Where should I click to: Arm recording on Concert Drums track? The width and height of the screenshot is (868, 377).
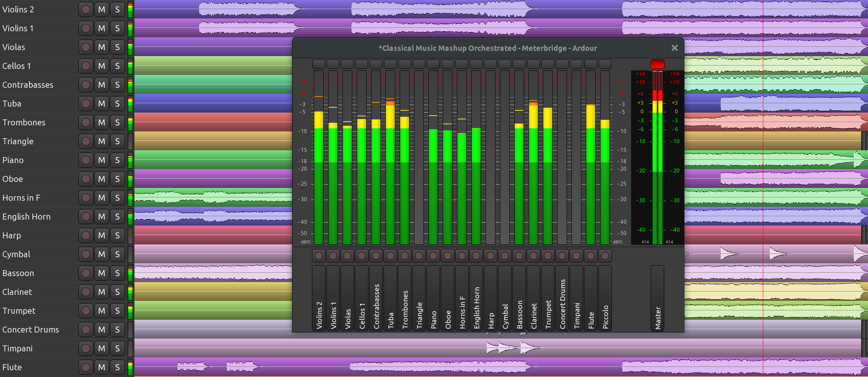86,330
